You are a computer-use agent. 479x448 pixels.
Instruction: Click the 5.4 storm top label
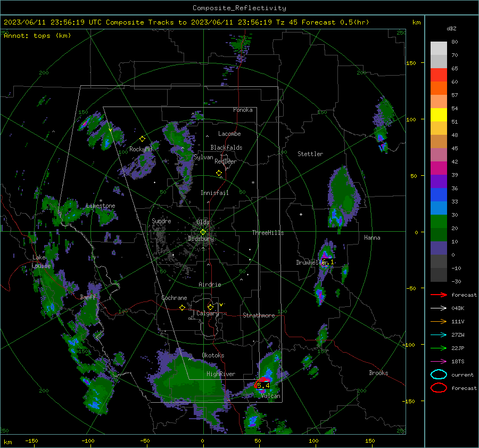pyautogui.click(x=263, y=386)
